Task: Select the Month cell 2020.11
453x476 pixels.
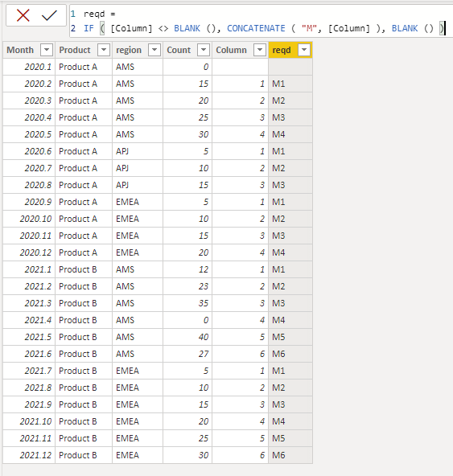Action: 29,236
